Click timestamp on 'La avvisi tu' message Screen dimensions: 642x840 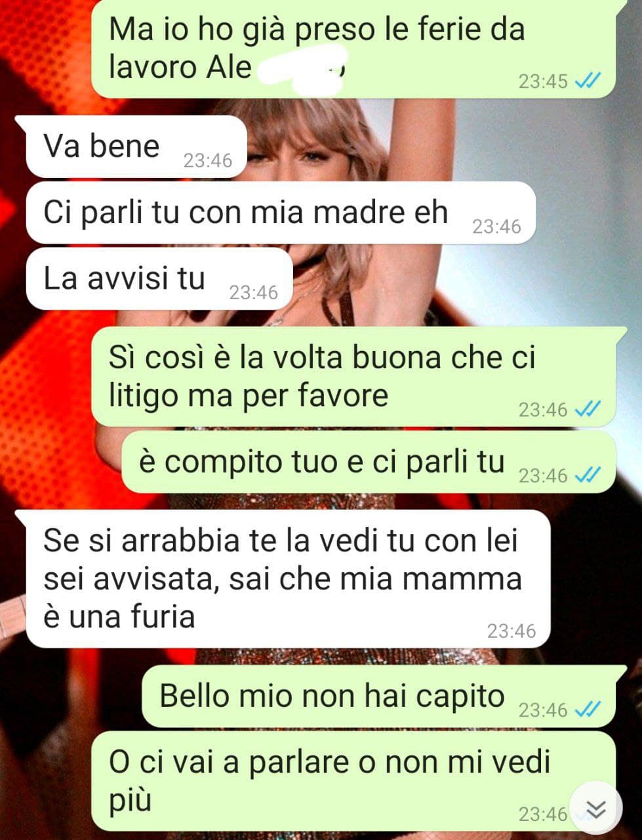point(254,292)
